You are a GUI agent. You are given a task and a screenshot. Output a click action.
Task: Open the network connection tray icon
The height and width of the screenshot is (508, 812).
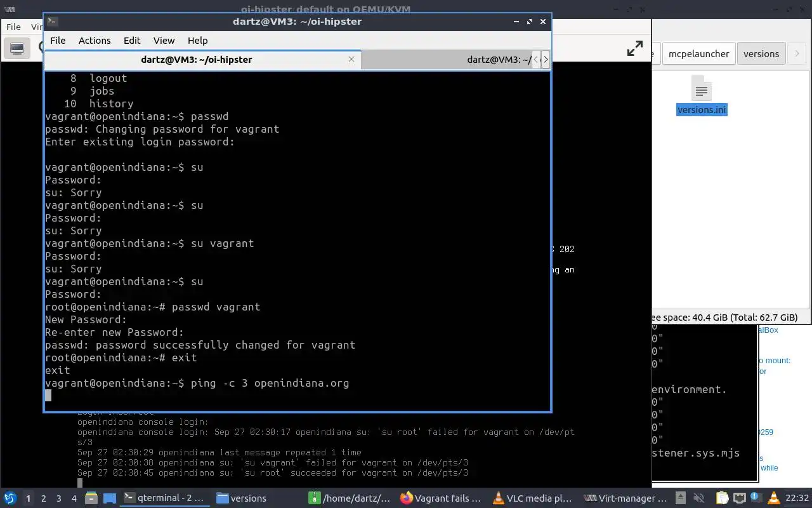739,498
